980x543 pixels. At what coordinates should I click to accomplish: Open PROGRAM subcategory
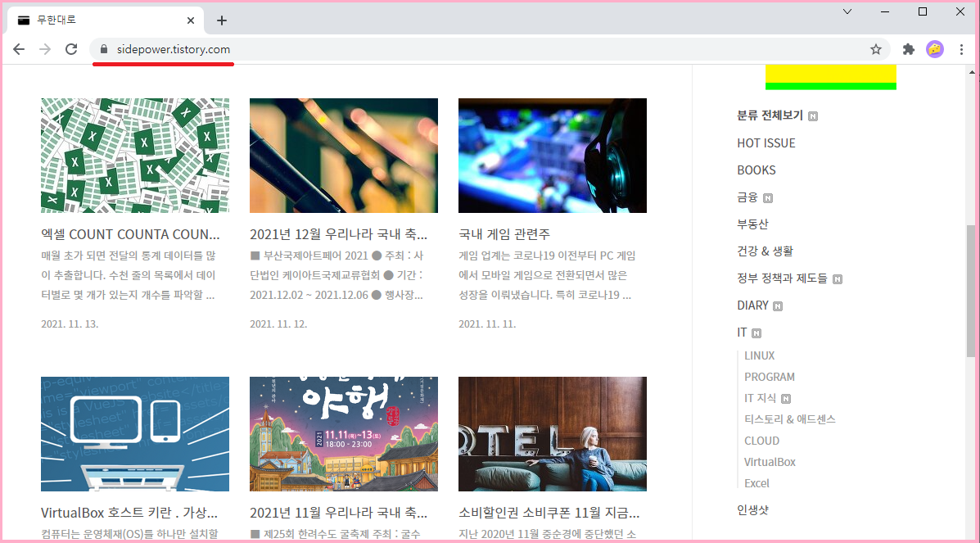point(770,377)
